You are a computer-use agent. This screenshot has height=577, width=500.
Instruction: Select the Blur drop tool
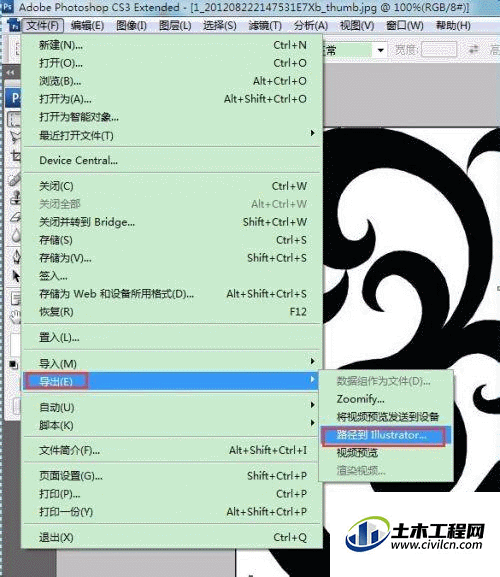[x=15, y=235]
